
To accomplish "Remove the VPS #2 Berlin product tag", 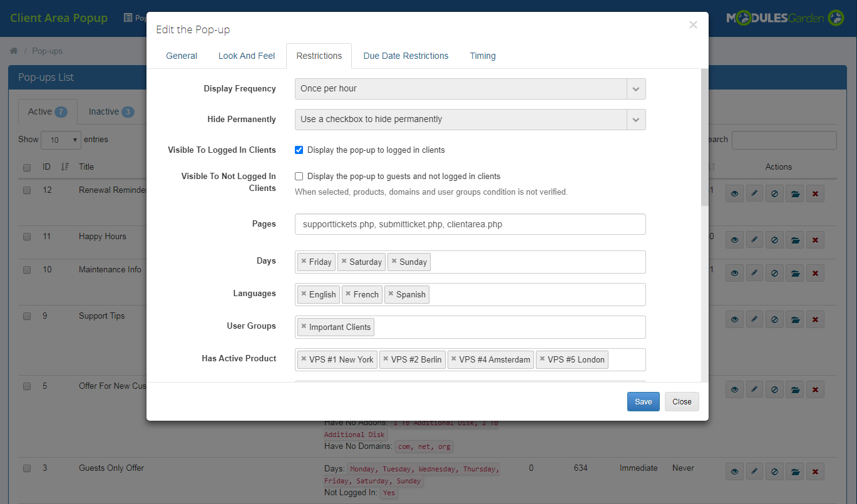I will pyautogui.click(x=386, y=359).
